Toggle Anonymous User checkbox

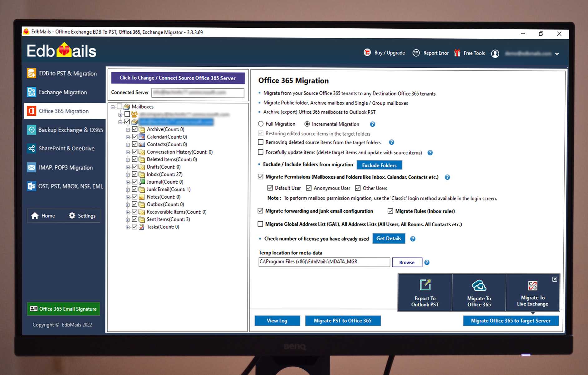tap(309, 188)
